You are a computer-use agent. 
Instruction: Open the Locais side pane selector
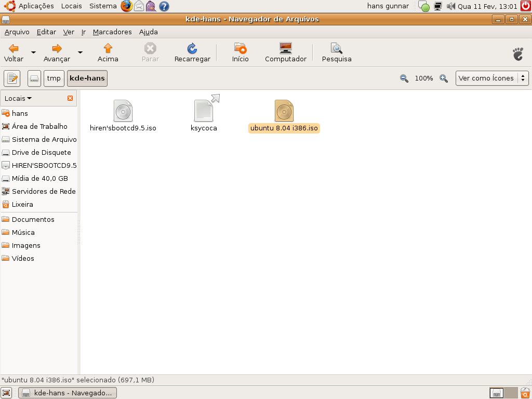point(18,98)
